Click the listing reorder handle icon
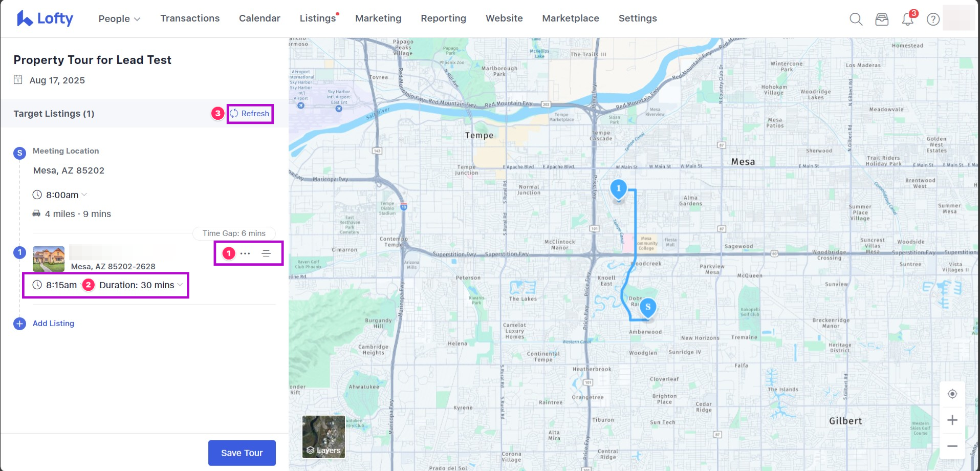 coord(266,253)
